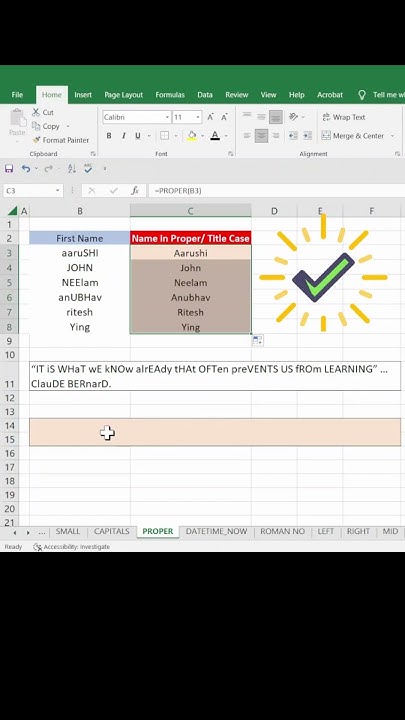Select cell containing aaruSHI
Image resolution: width=405 pixels, height=720 pixels.
80,253
